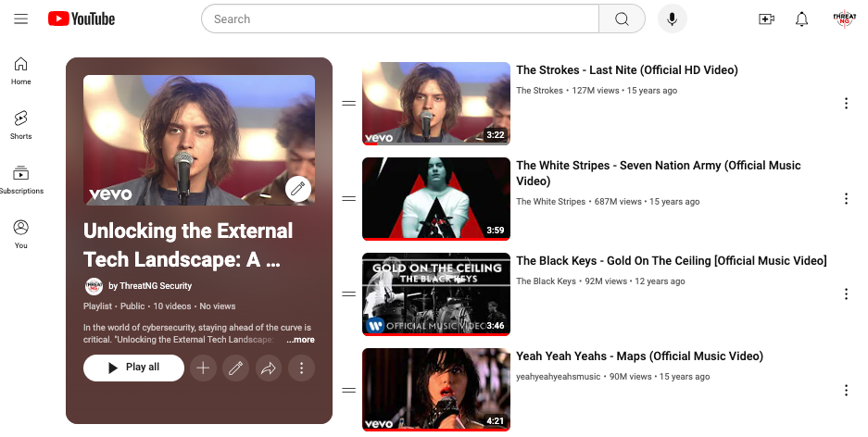
Task: Open the The Strokes - Last Nite title
Action: point(627,70)
